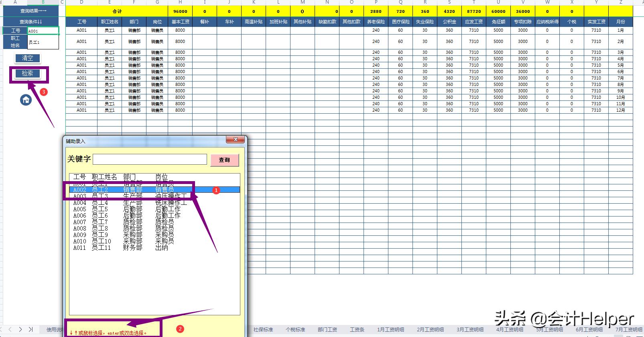644x337 pixels.
Task: Open the 部门工资 sheet tab
Action: point(327,330)
